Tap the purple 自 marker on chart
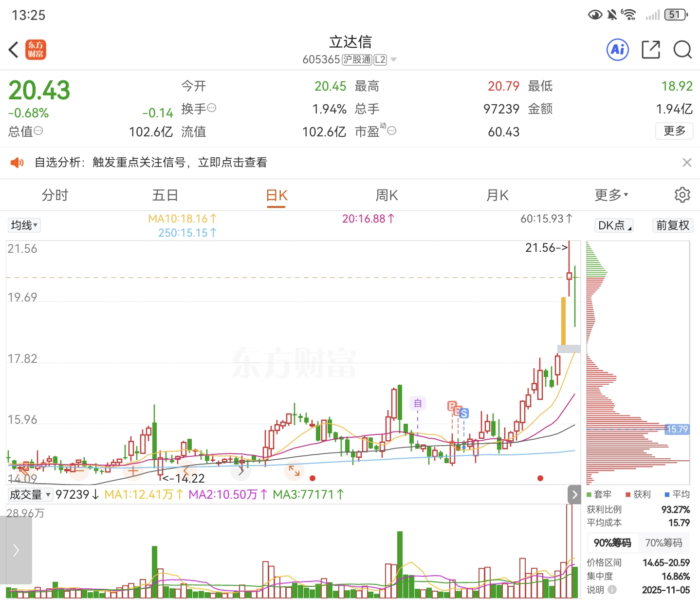The height and width of the screenshot is (600, 700). 418,403
